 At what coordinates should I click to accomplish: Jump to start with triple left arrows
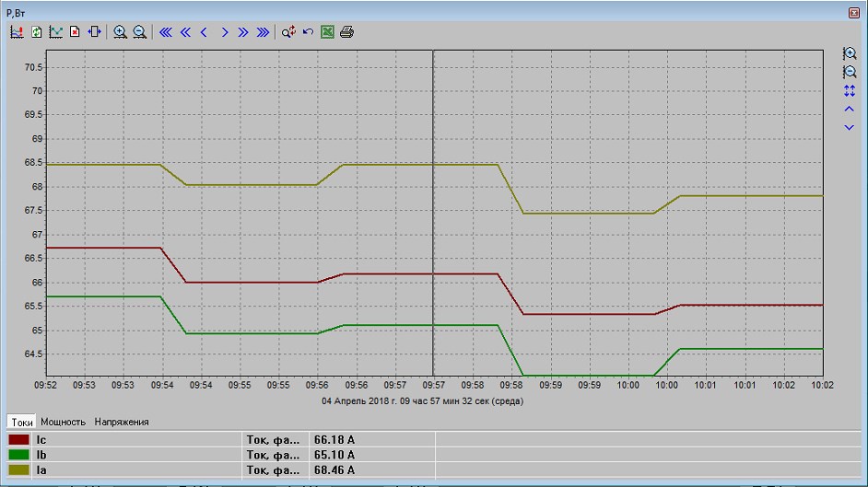coord(166,32)
